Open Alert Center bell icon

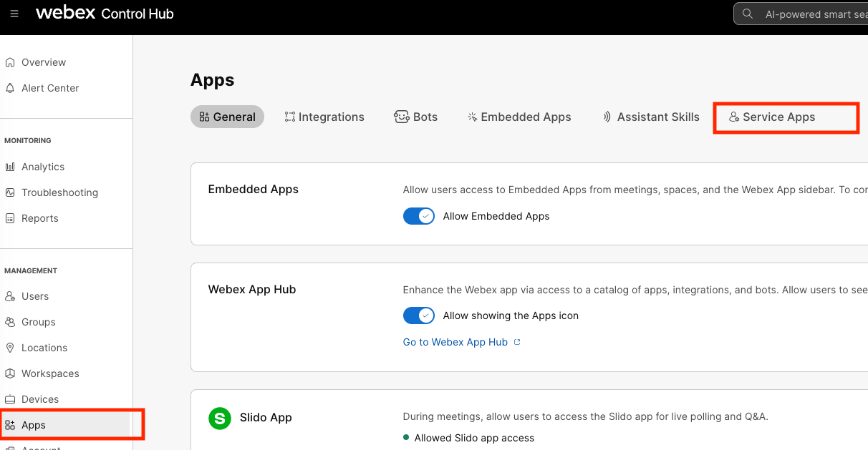(x=10, y=88)
